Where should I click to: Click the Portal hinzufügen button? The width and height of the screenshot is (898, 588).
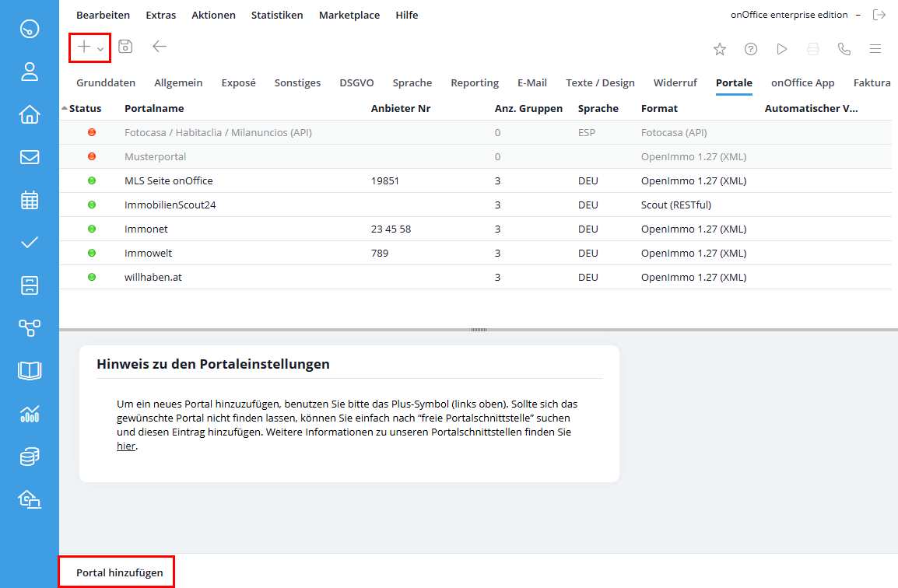tap(119, 572)
